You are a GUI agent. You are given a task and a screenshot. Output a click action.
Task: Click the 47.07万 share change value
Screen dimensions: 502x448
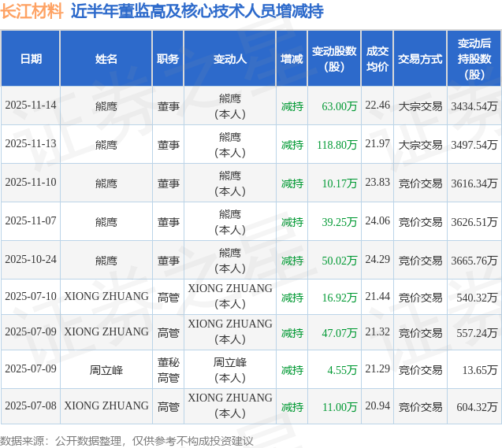click(340, 333)
